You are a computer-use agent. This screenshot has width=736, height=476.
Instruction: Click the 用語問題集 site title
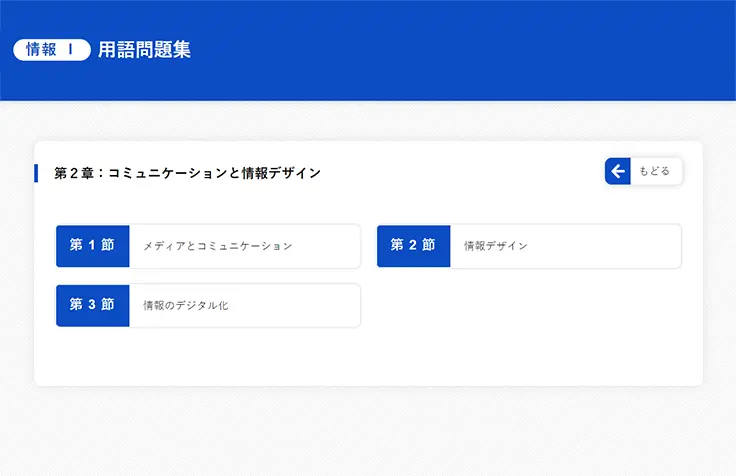[144, 50]
